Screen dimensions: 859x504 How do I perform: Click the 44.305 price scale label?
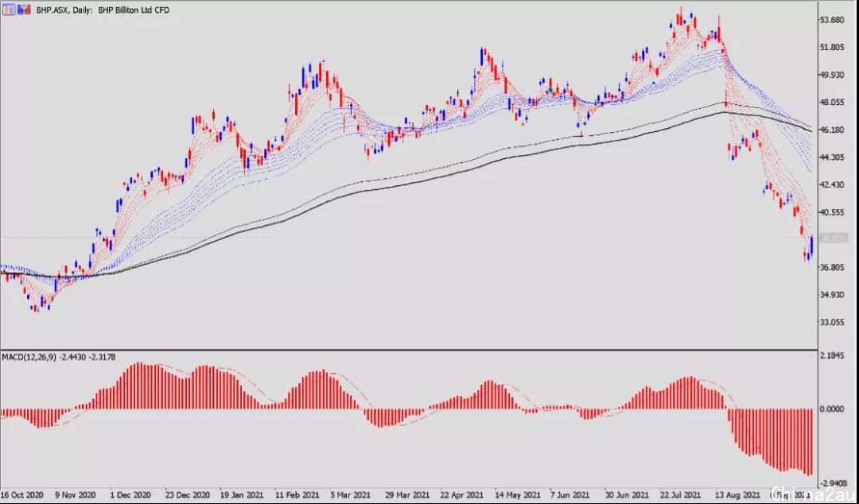tap(833, 157)
